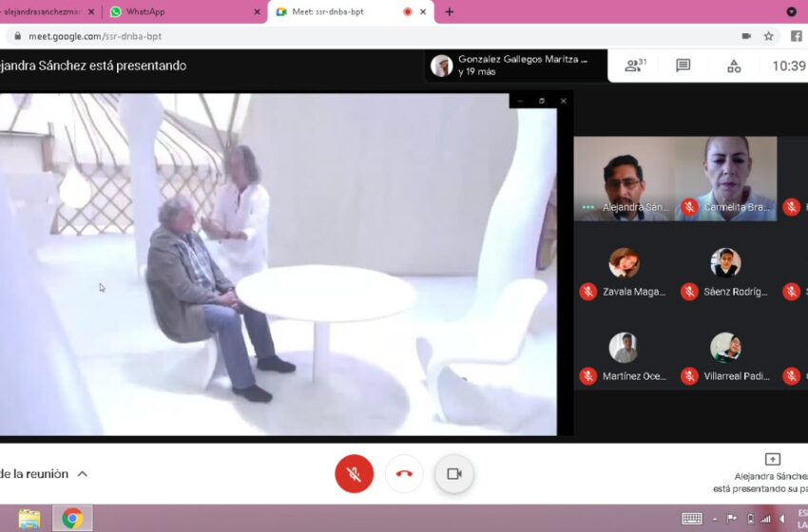Click the muted mic icon beside Villarreal Padi...
808x532 pixels.
tap(689, 376)
